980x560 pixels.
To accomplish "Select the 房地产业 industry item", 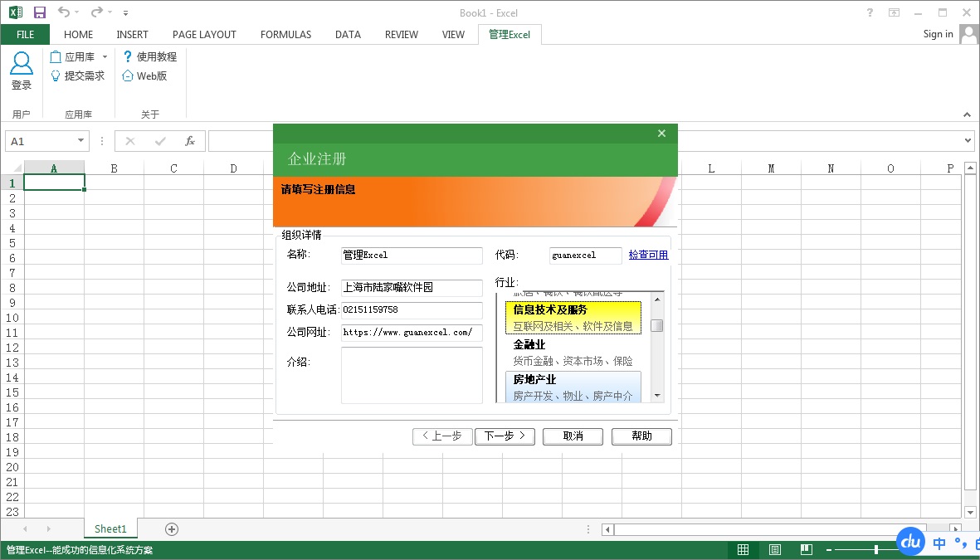I will pos(573,387).
